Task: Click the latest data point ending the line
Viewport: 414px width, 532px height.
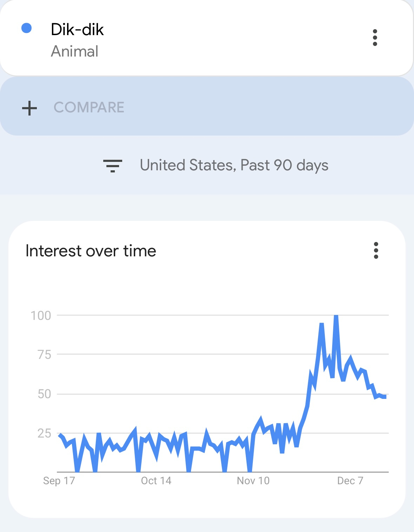Action: 385,396
